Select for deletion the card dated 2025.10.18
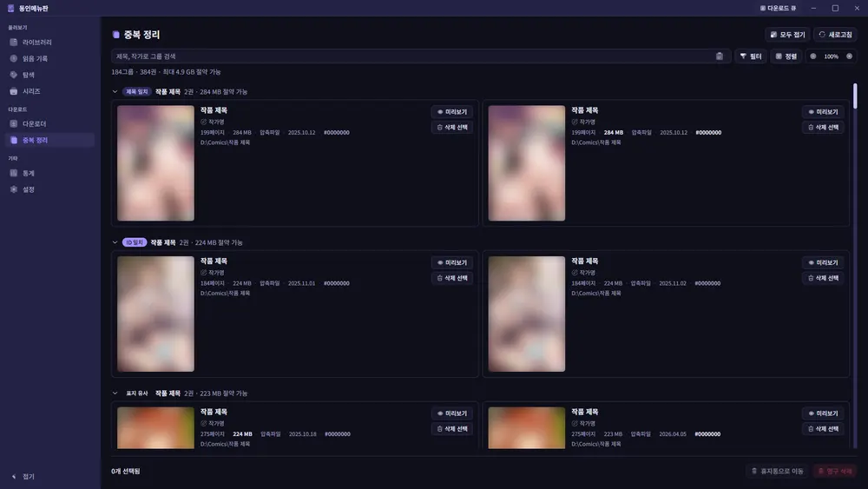Screen dimensions: 868x489 tap(451, 429)
